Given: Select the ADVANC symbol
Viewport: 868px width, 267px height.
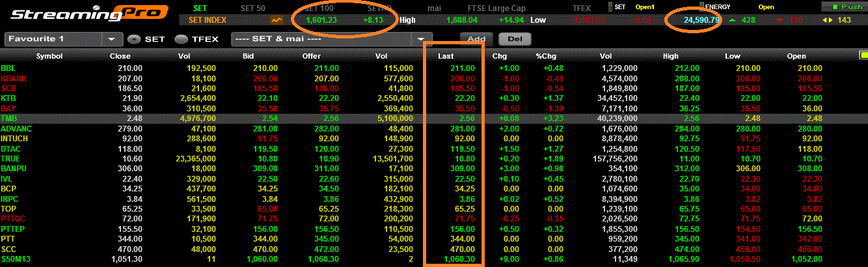Looking at the screenshot, I should tap(16, 128).
